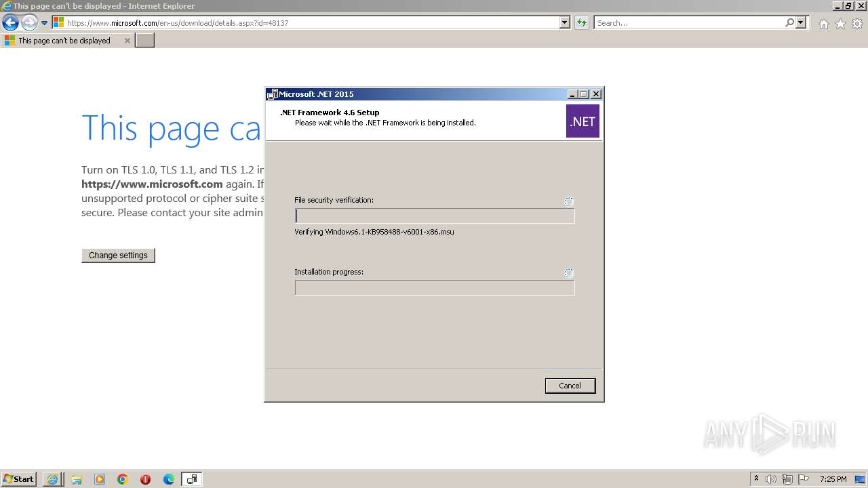Close the Microsoft .NET 2015 dialog
The height and width of the screenshot is (488, 868).
tap(596, 94)
